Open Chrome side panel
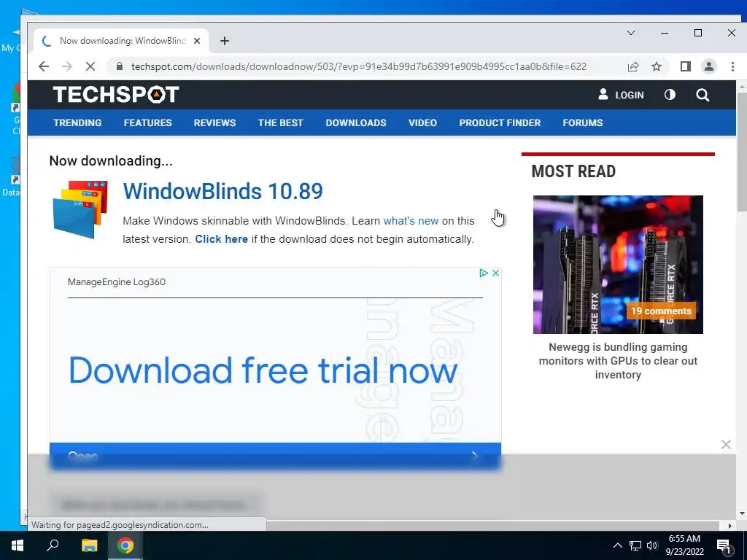Screen dimensions: 747x560 (x=686, y=66)
